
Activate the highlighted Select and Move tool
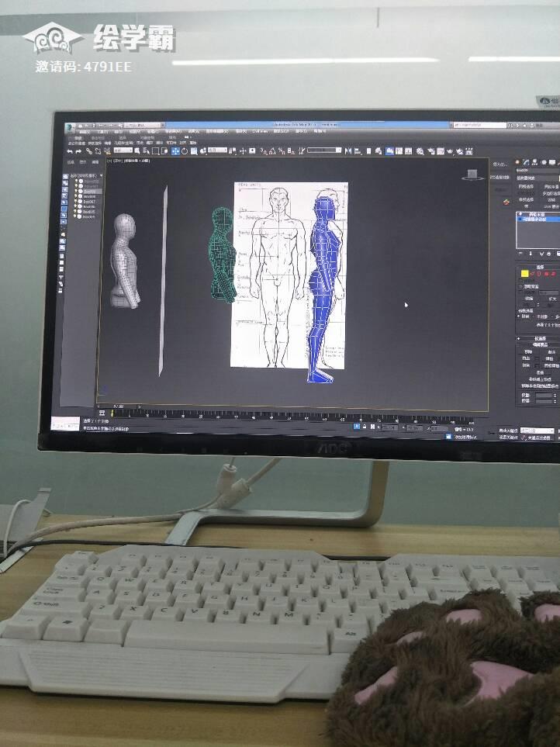(176, 151)
